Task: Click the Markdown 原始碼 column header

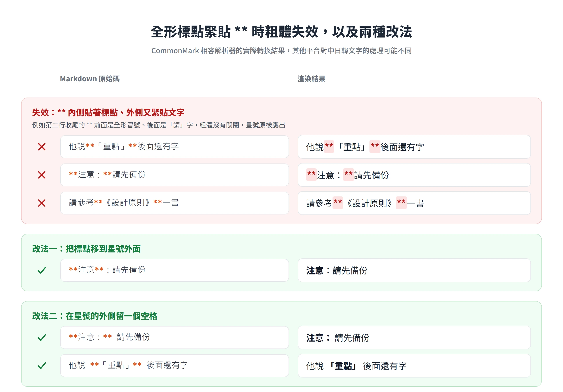Action: point(90,79)
